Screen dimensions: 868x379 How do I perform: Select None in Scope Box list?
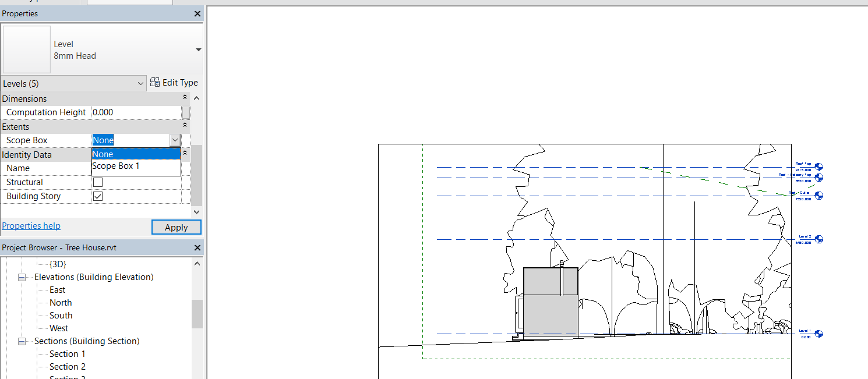(x=136, y=154)
